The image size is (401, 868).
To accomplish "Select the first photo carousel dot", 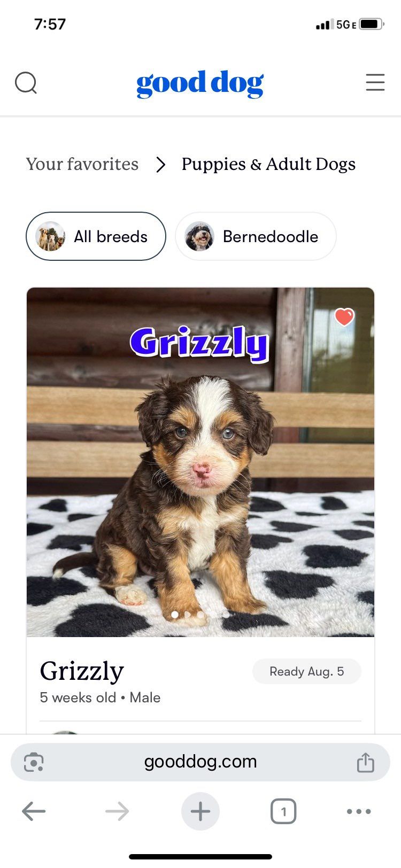I will [175, 615].
